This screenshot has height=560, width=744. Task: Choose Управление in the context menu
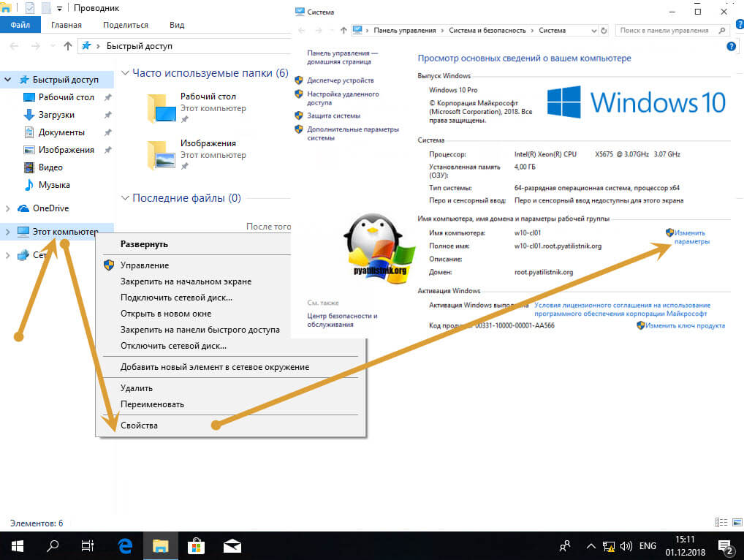(144, 265)
